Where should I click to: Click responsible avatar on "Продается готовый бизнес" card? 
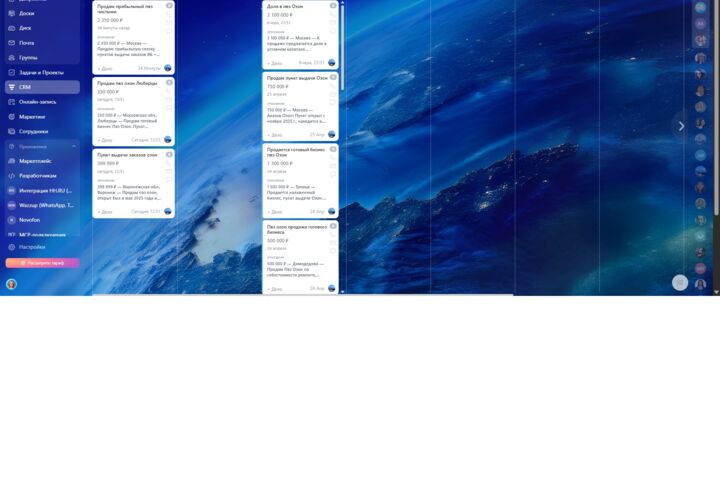point(332,211)
